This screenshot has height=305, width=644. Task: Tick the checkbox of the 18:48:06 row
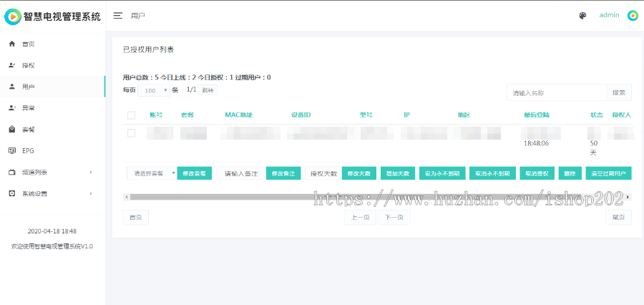pyautogui.click(x=131, y=132)
